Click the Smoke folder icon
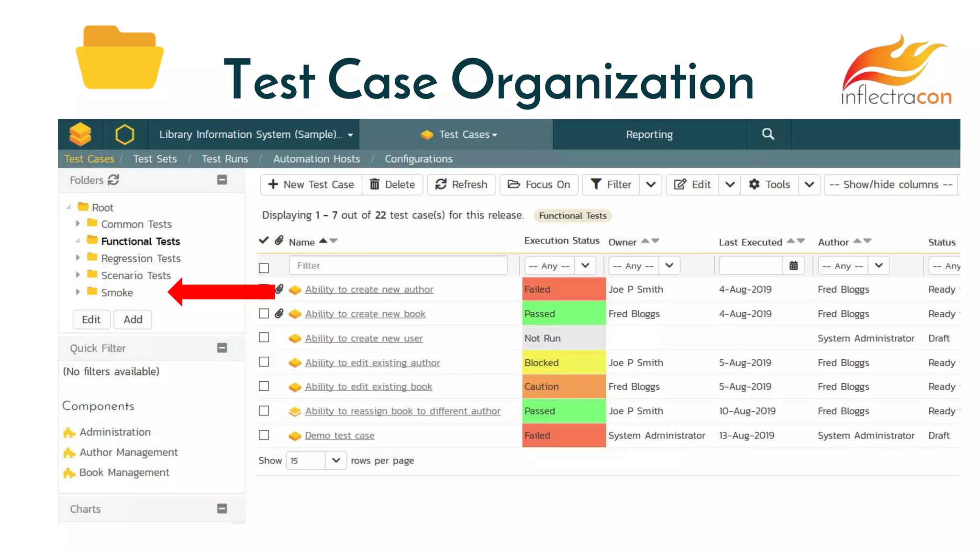The image size is (980, 551). (92, 291)
